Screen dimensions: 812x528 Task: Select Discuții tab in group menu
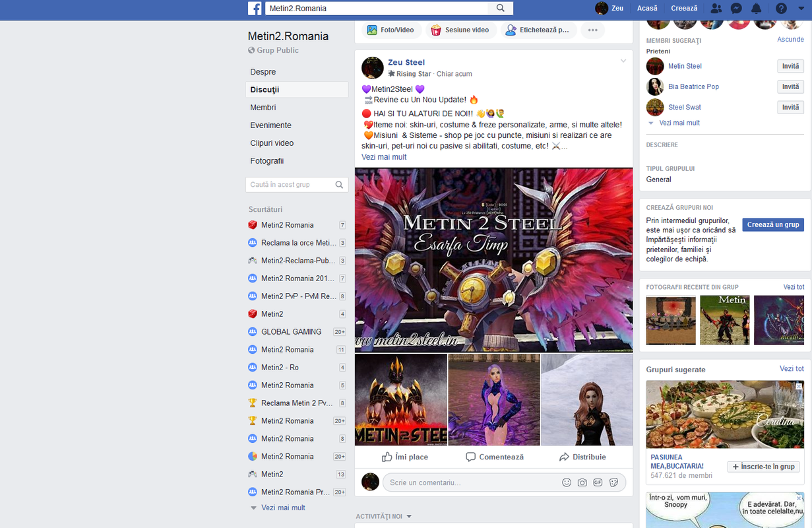[x=297, y=90]
